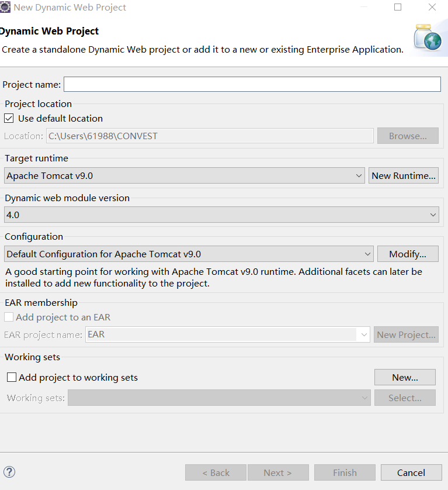Maximize the New Dynamic Web Project dialog
This screenshot has height=490, width=448.
click(x=398, y=8)
